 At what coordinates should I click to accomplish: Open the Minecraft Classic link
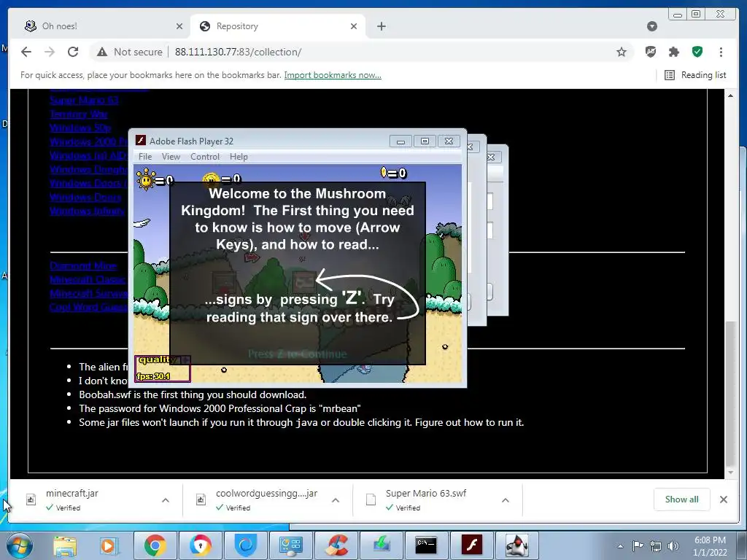pos(88,279)
